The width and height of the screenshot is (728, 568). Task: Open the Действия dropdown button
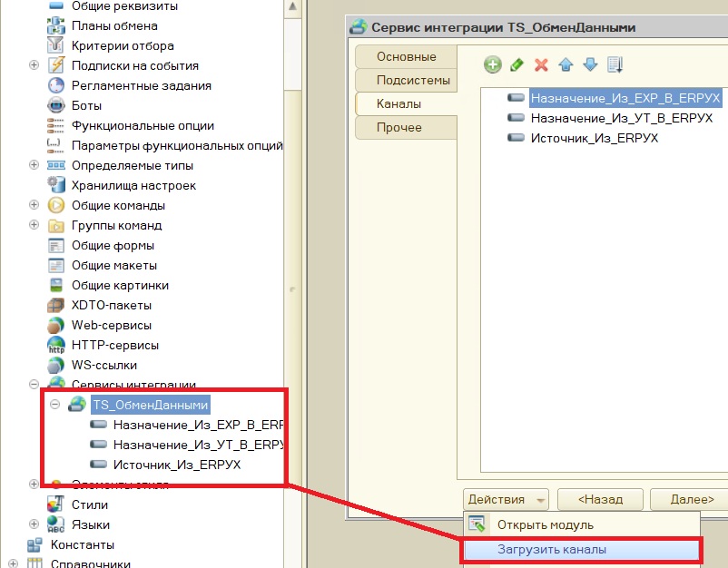pyautogui.click(x=507, y=499)
